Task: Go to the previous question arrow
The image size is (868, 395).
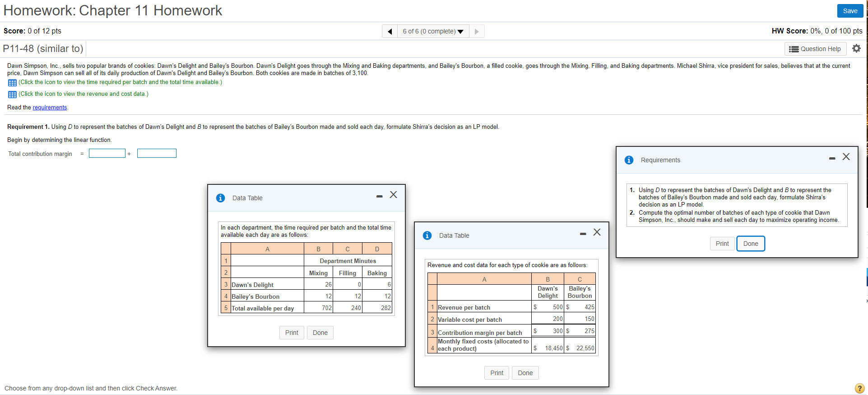Action: click(390, 31)
